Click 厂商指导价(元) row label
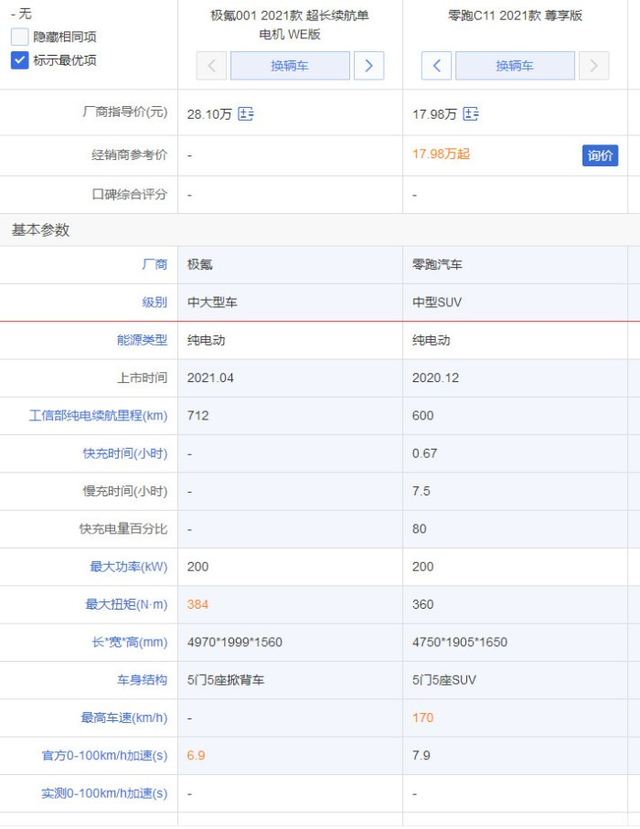 pyautogui.click(x=125, y=112)
